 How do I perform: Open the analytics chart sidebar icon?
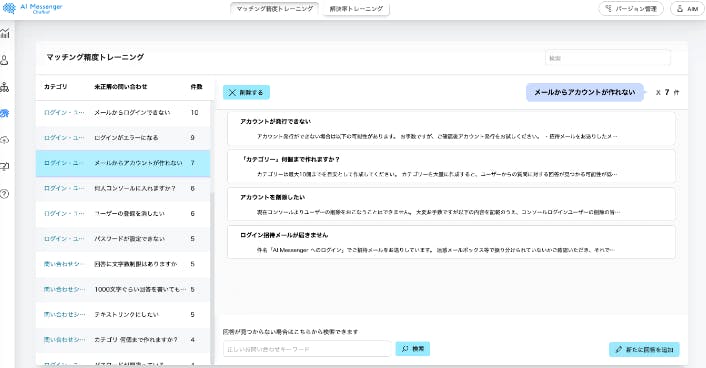point(5,33)
